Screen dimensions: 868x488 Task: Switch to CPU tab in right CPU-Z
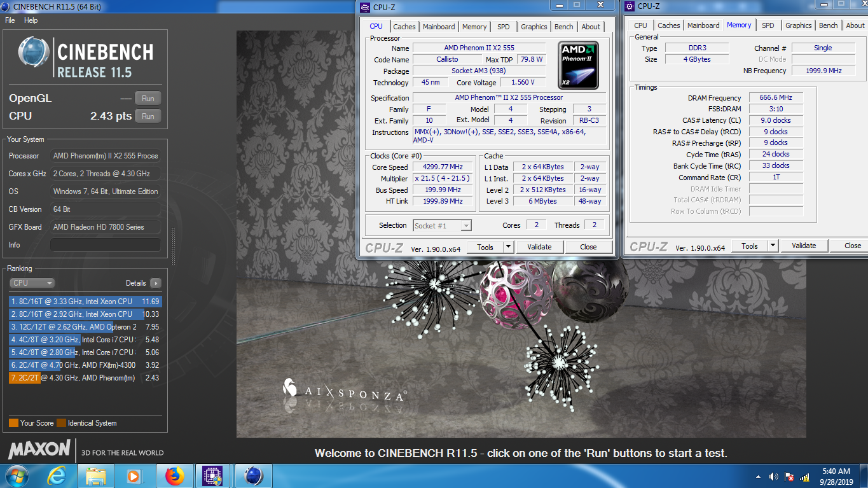coord(640,25)
